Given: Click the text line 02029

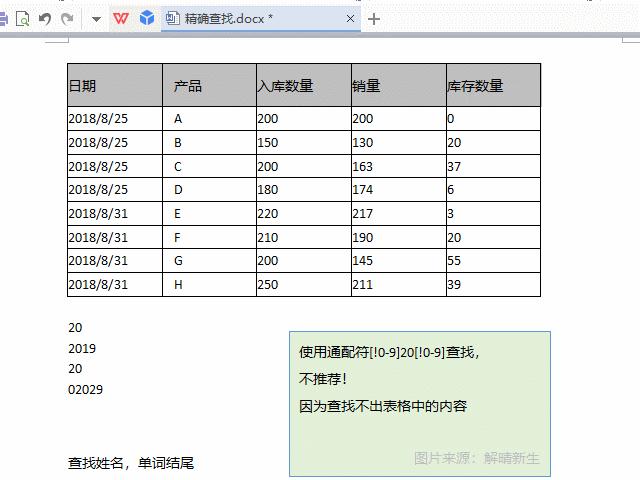Looking at the screenshot, I should tap(85, 389).
